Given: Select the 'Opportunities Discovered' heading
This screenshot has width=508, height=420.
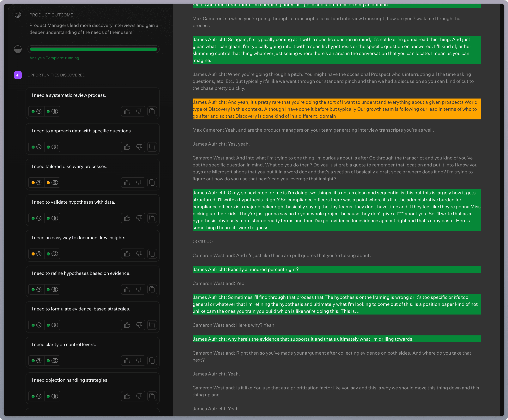Looking at the screenshot, I should click(x=56, y=75).
